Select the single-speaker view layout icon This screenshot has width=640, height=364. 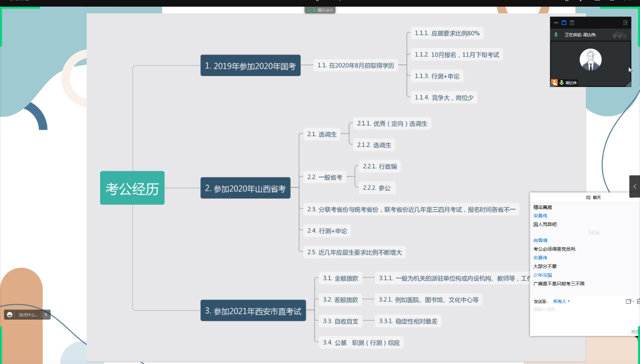tap(564, 23)
